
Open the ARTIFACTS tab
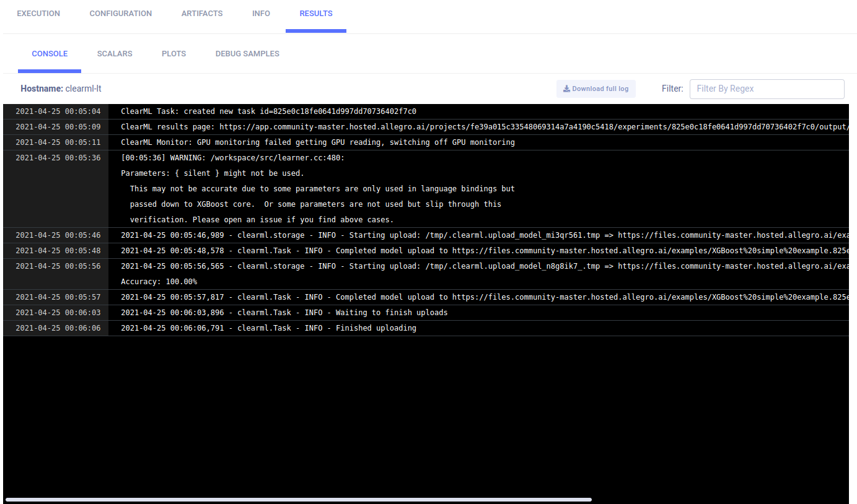tap(202, 14)
